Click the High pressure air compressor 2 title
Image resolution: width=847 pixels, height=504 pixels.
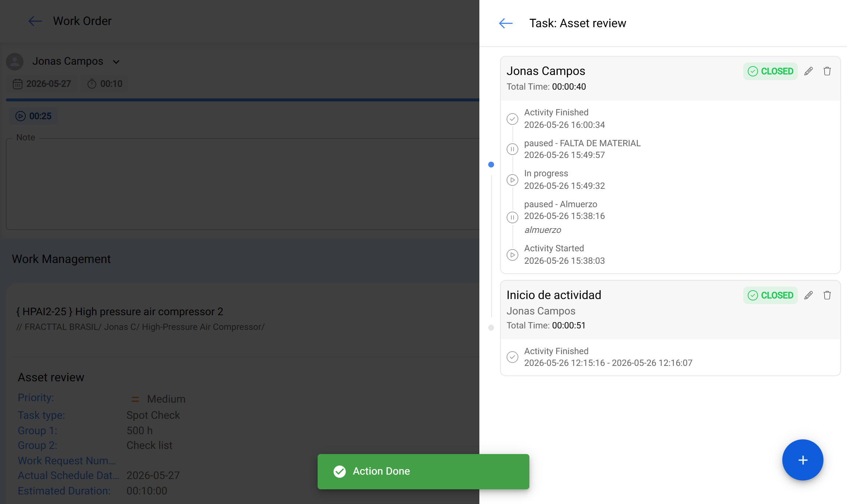pos(120,312)
